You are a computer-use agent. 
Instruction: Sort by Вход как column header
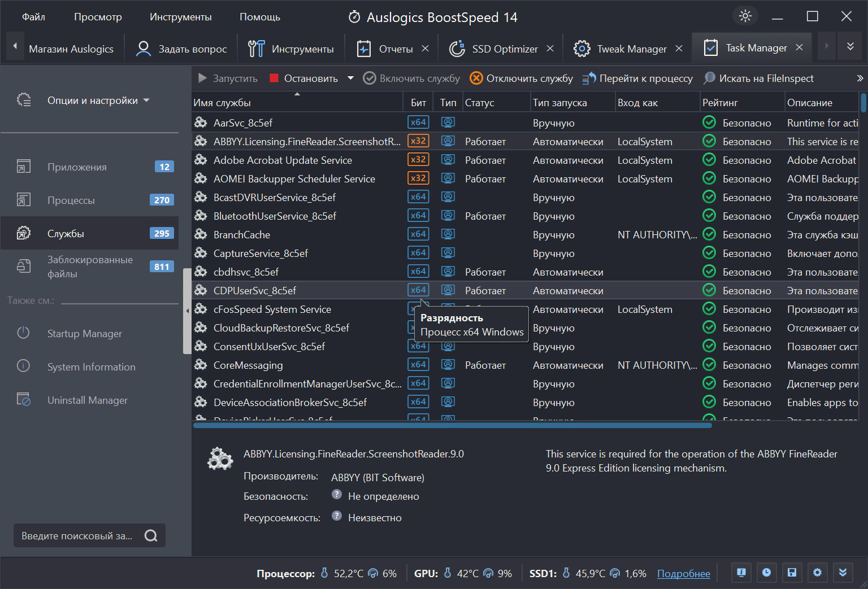(657, 103)
